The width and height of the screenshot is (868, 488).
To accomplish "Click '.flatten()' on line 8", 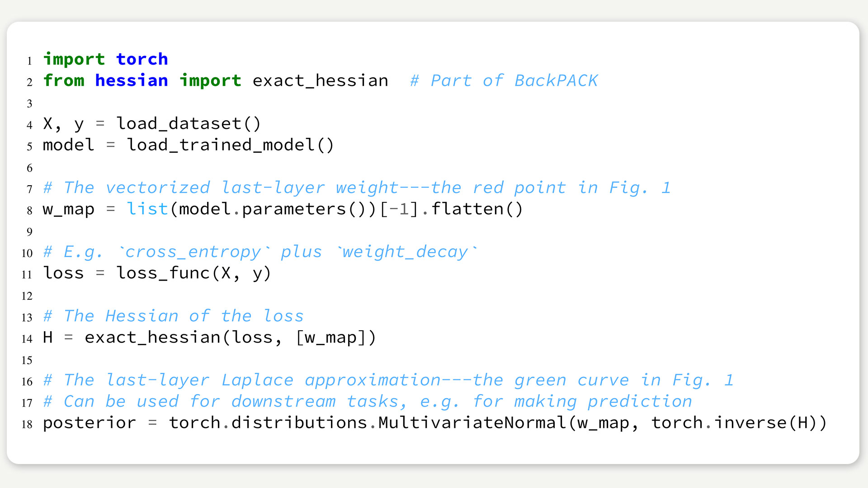I will click(x=472, y=209).
